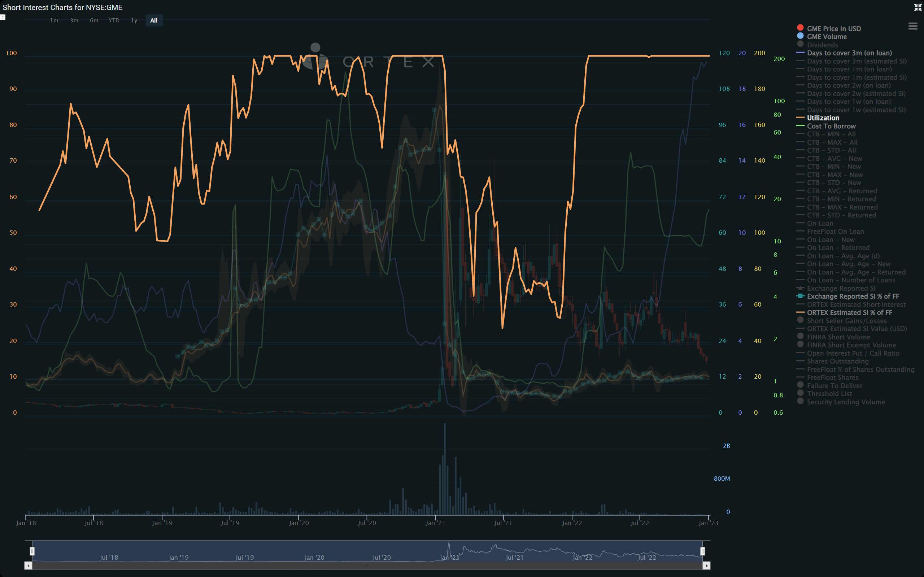Image resolution: width=924 pixels, height=577 pixels.
Task: Show Threshold List series in legend
Action: click(x=829, y=394)
